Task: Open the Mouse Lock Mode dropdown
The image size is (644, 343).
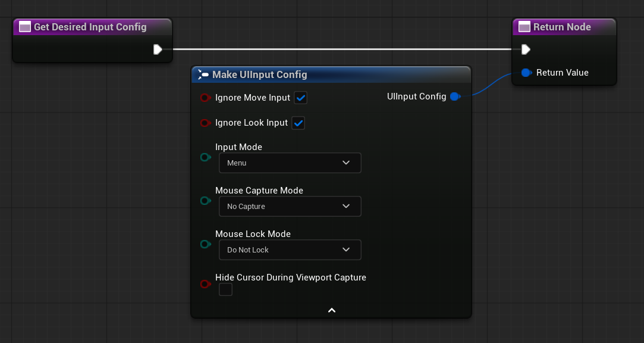Action: pos(290,250)
